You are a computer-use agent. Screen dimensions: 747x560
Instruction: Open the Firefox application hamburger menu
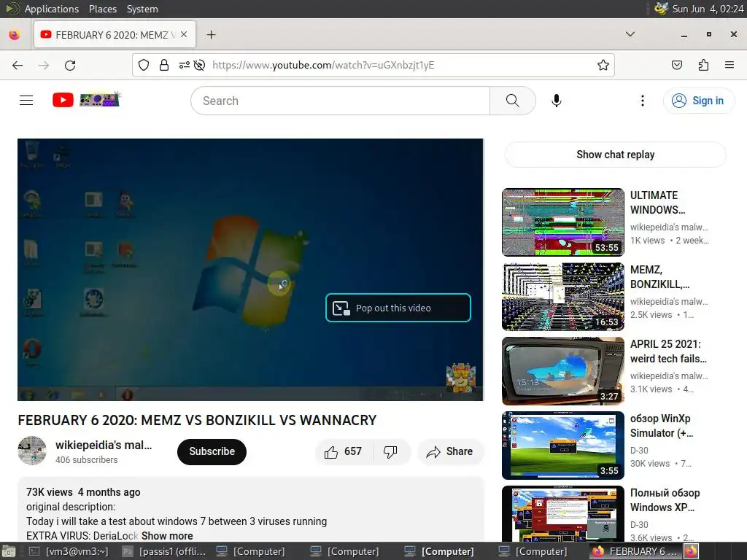pyautogui.click(x=729, y=65)
